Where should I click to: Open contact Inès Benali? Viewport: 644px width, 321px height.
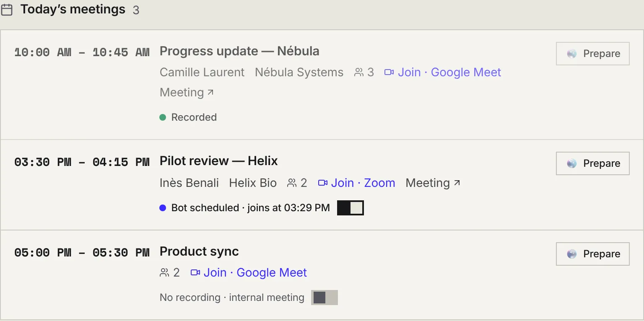(190, 183)
